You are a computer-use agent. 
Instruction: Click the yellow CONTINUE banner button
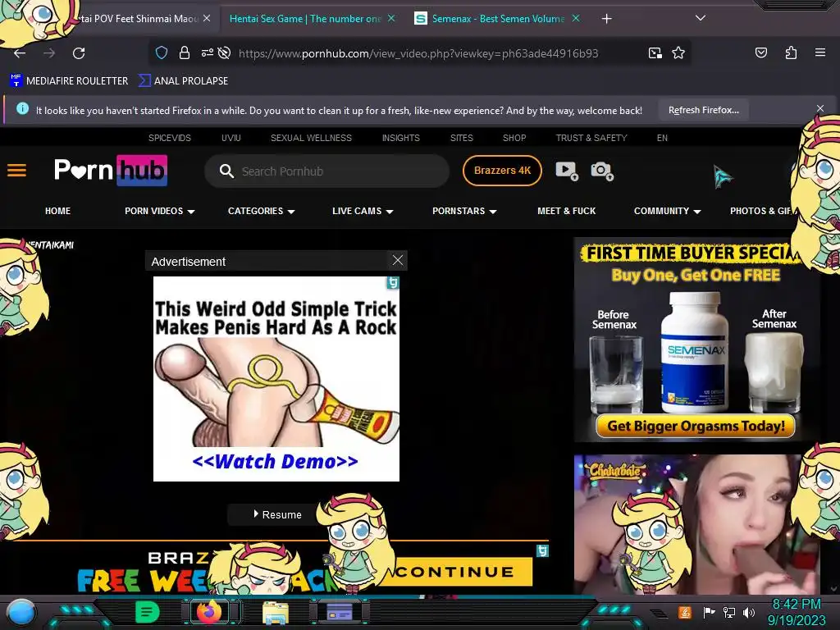[464, 572]
